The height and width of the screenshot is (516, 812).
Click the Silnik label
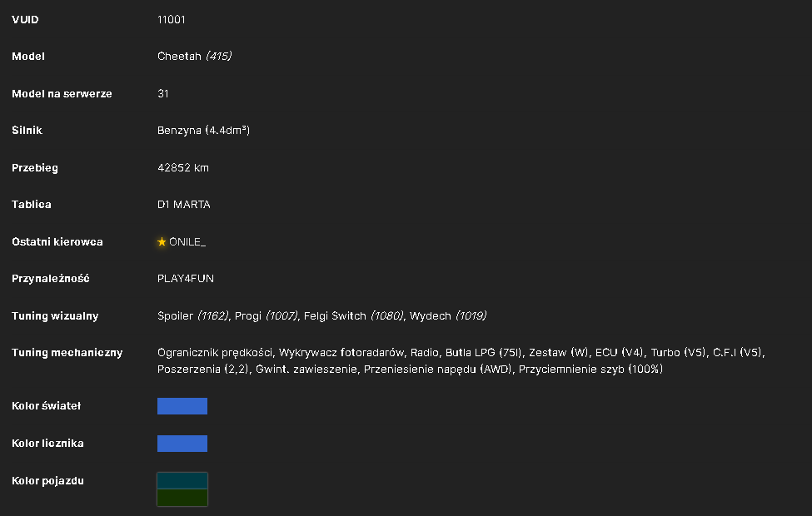(27, 131)
